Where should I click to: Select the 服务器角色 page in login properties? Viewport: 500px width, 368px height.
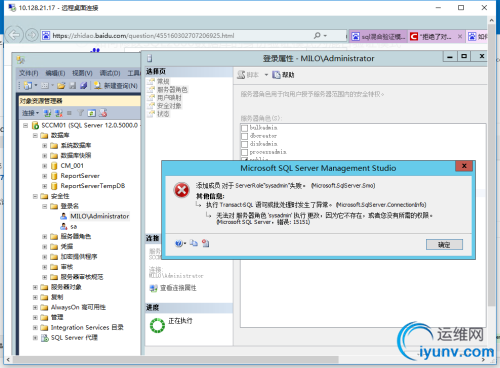pos(172,89)
